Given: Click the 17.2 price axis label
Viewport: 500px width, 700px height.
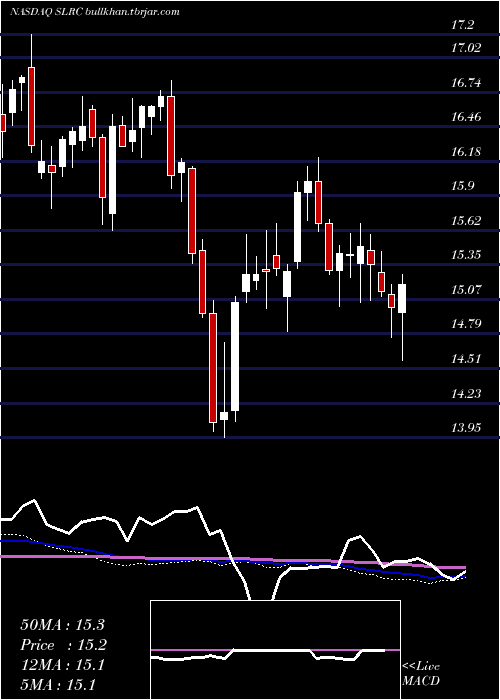Looking at the screenshot, I should coord(462,25).
